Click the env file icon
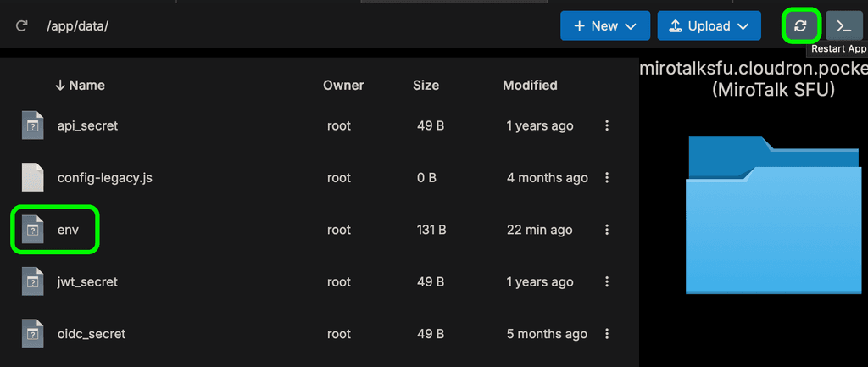Image resolution: width=868 pixels, height=367 pixels. click(32, 230)
